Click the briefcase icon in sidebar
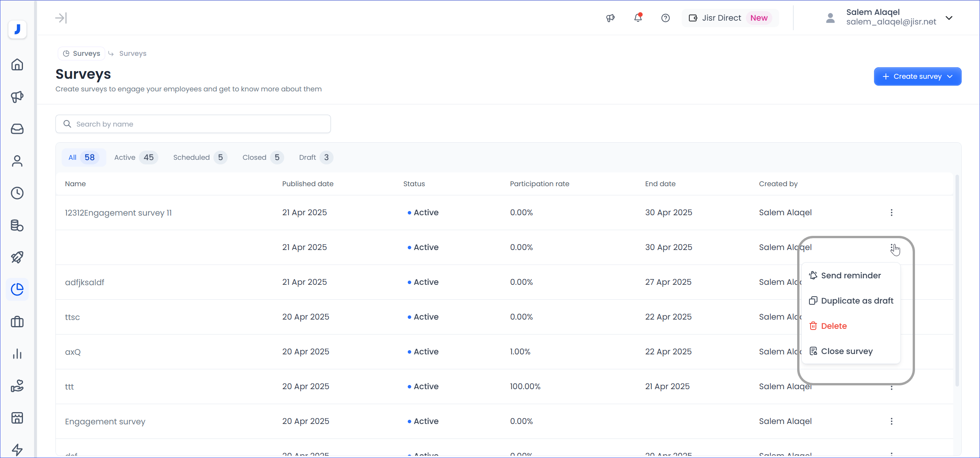 17,322
